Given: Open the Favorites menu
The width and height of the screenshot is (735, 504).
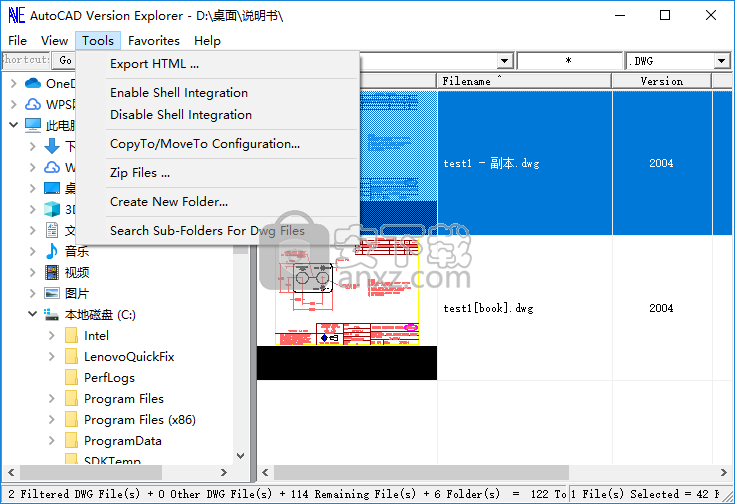Looking at the screenshot, I should pos(154,41).
